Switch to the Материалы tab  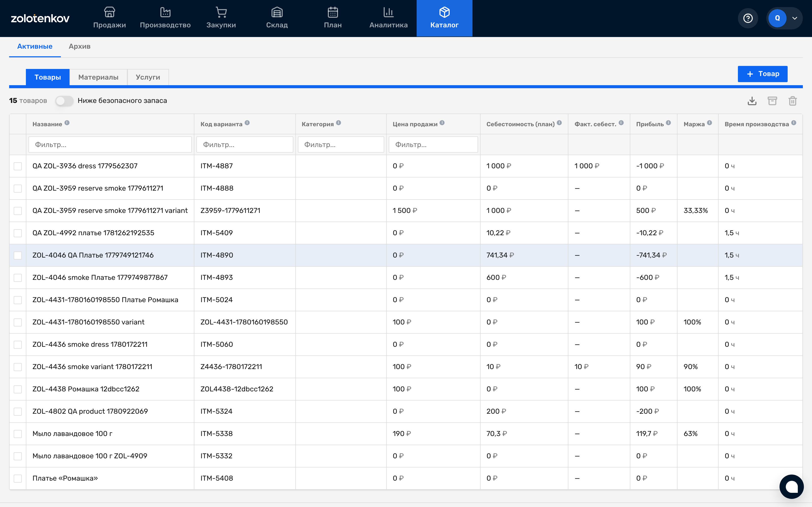pos(98,77)
